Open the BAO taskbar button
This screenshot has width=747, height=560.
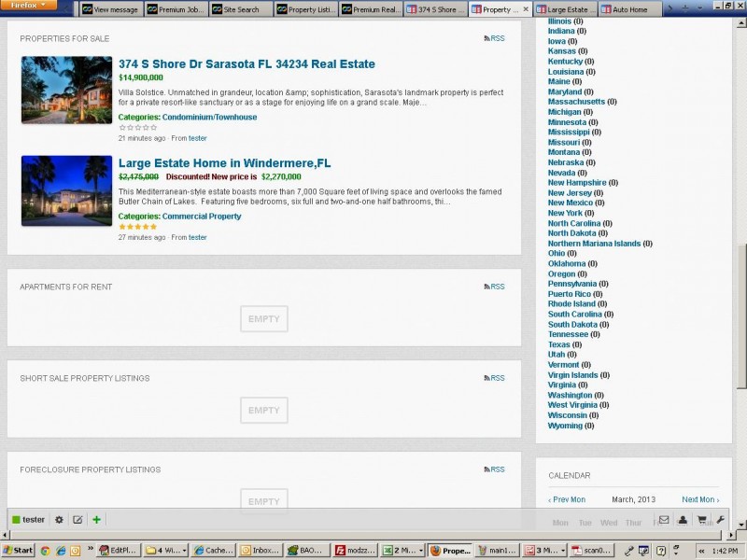pos(308,551)
